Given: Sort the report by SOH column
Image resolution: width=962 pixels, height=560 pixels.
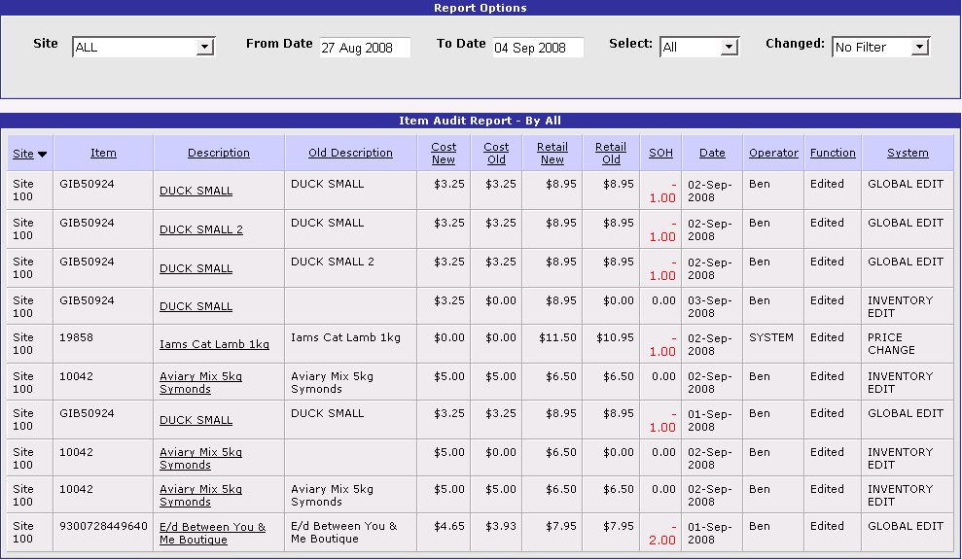Looking at the screenshot, I should tap(660, 153).
